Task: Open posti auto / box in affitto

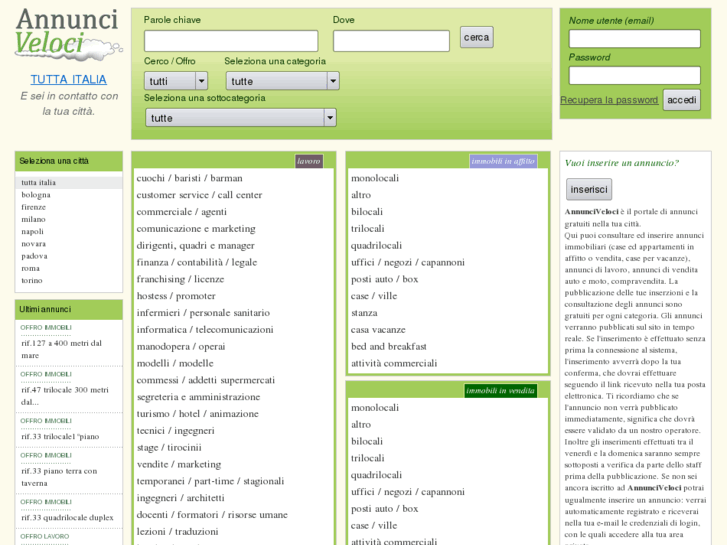Action: coord(384,279)
